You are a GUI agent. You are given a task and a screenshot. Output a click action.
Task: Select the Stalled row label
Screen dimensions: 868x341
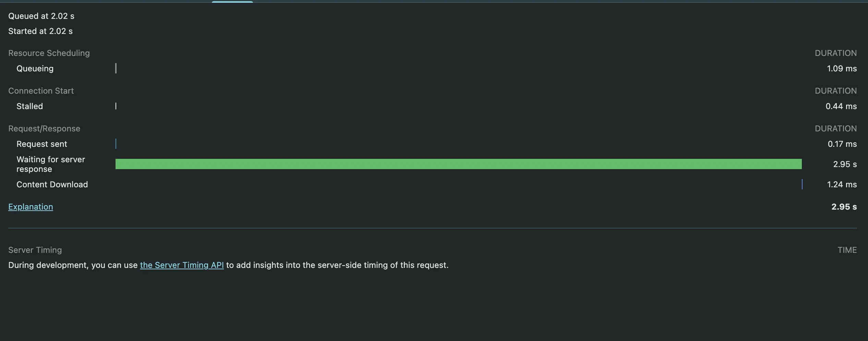(30, 106)
